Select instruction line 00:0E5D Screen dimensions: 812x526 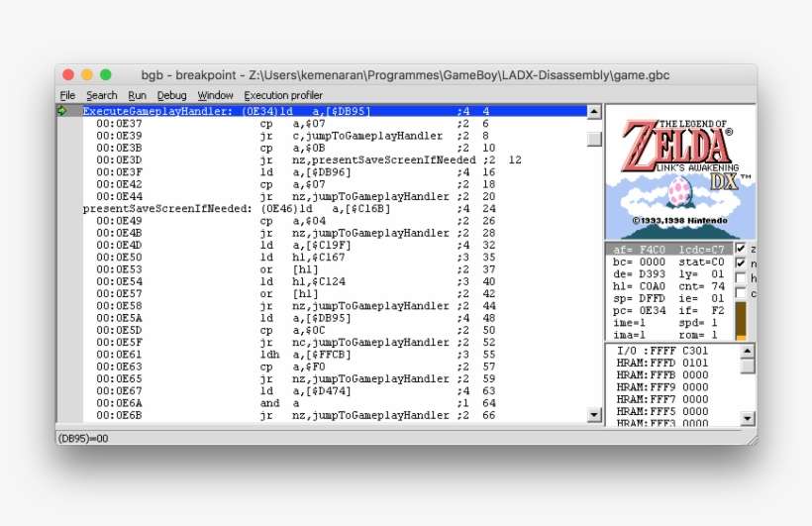pyautogui.click(x=335, y=330)
